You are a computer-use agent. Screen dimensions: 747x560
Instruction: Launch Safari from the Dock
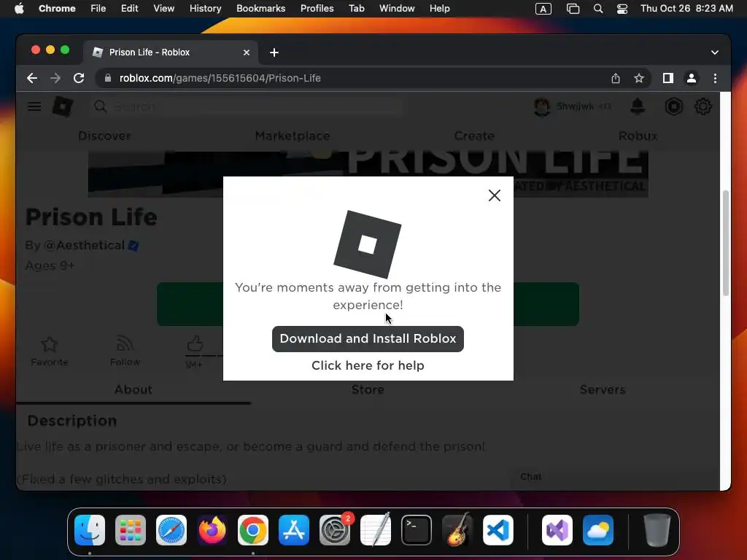click(171, 529)
